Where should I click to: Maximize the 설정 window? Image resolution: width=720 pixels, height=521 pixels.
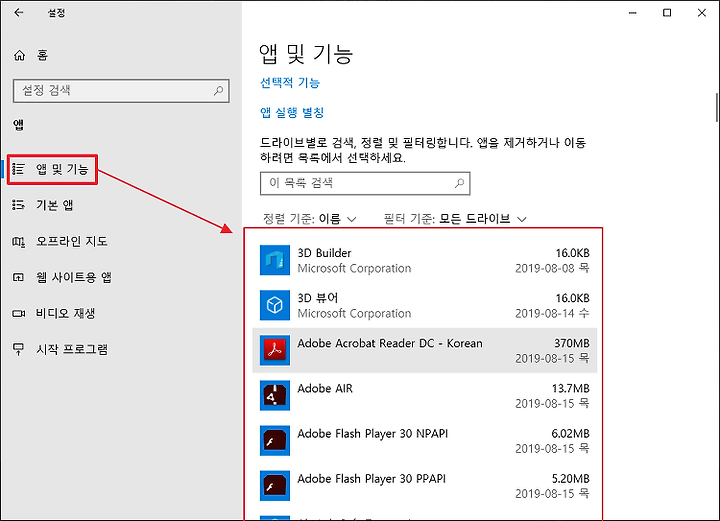667,13
